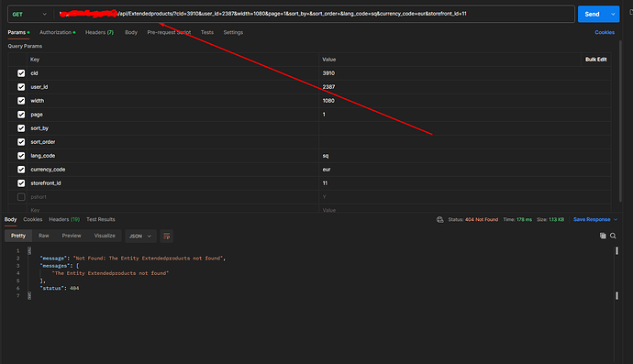633x364 pixels.
Task: Click the currency_code value eur
Action: [327, 169]
